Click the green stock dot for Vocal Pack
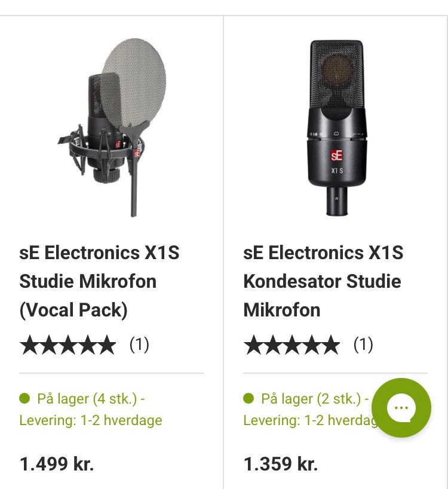The image size is (448, 489). click(24, 398)
